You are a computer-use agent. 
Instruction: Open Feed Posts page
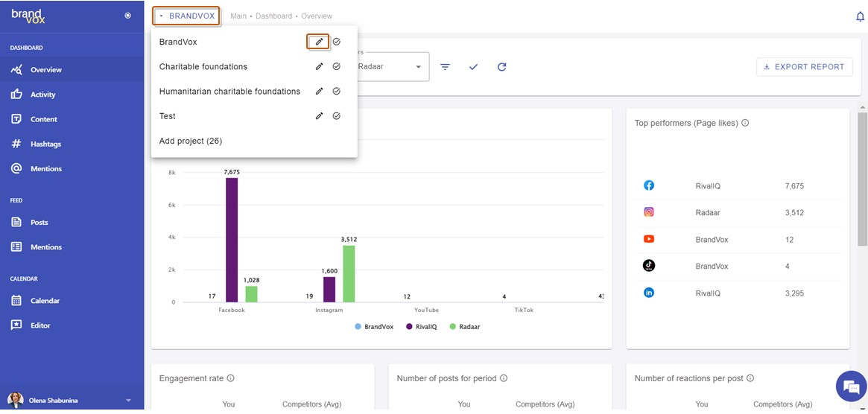[72, 223]
